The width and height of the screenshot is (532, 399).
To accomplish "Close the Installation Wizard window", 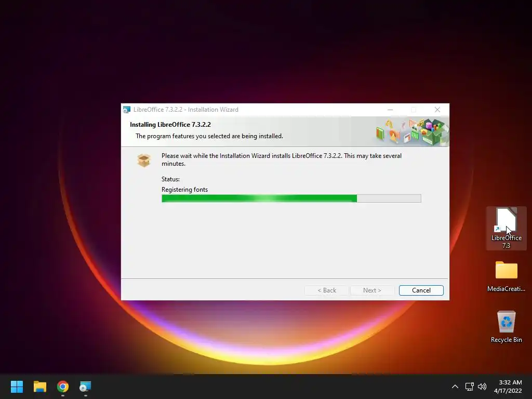I will tap(437, 110).
